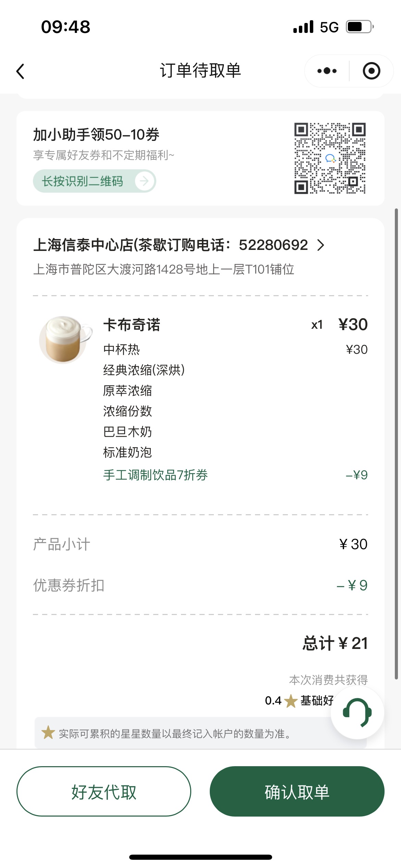Tap 好友代取 button
The height and width of the screenshot is (868, 401).
104,791
